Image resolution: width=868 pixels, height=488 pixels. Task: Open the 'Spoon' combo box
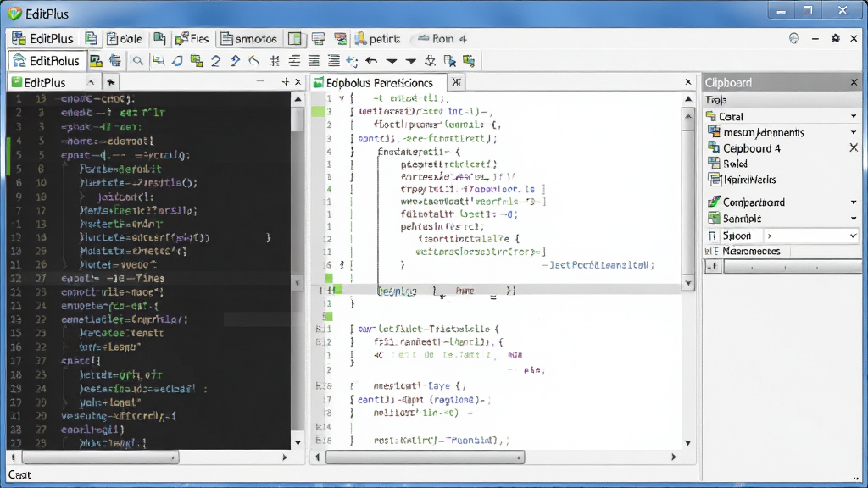(811, 236)
